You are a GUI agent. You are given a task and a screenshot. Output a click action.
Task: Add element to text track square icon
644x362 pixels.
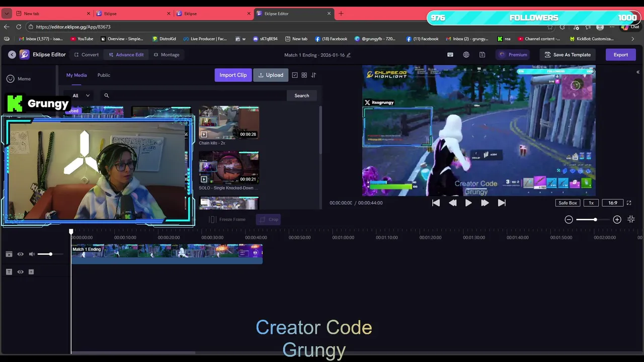[31, 272]
